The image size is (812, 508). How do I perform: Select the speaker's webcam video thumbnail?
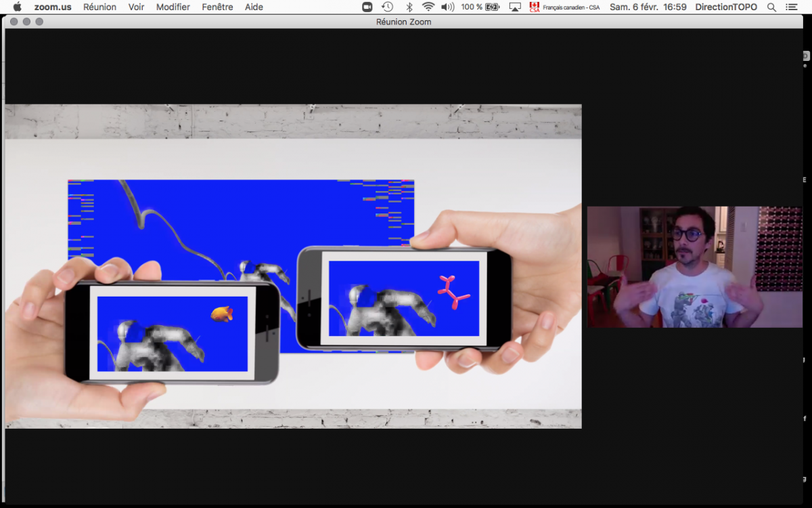(x=694, y=267)
